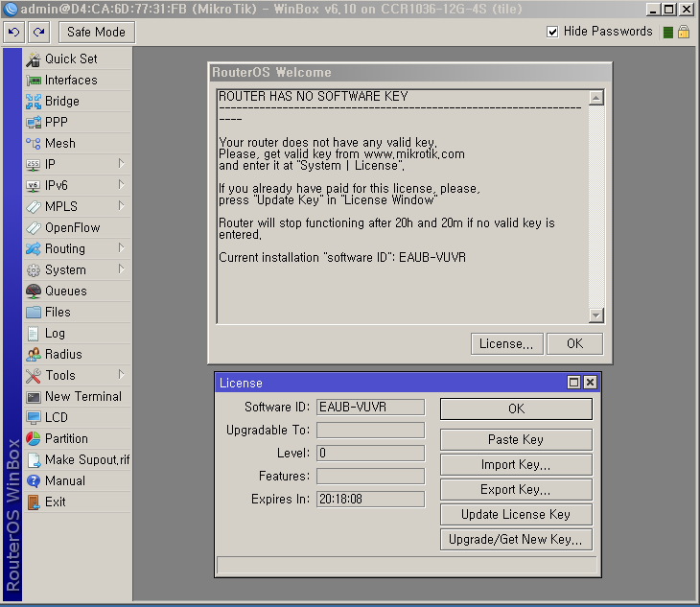The height and width of the screenshot is (607, 700).
Task: Click the PPP icon in the sidebar
Action: point(33,123)
